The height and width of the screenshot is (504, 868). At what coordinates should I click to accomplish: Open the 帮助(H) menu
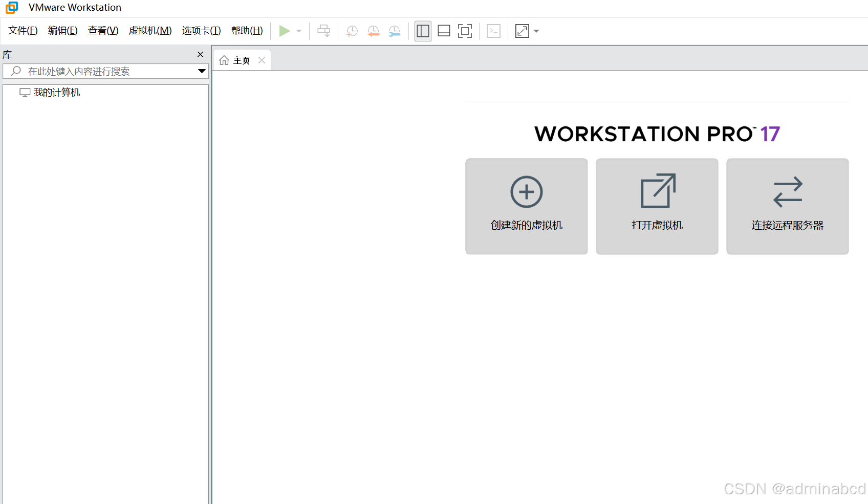point(247,31)
